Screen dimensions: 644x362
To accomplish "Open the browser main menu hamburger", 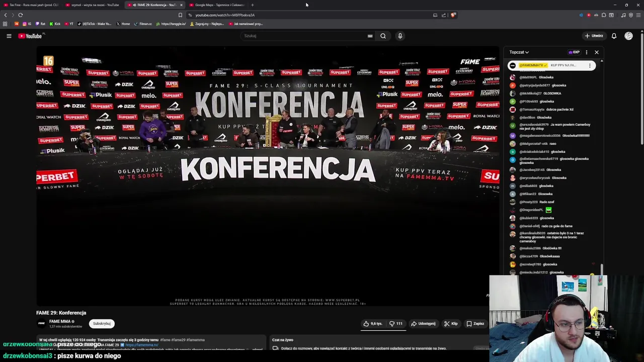I will pyautogui.click(x=638, y=15).
